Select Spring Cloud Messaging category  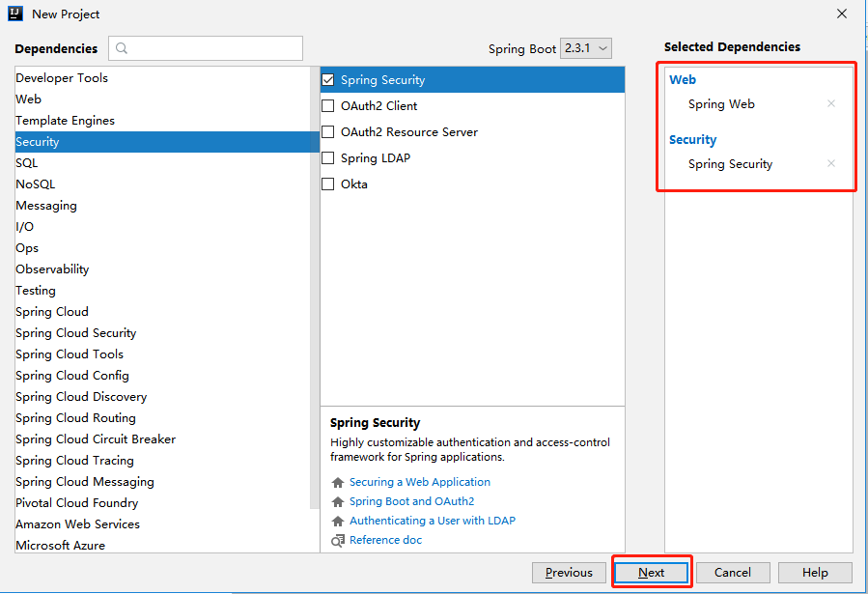click(x=162, y=482)
